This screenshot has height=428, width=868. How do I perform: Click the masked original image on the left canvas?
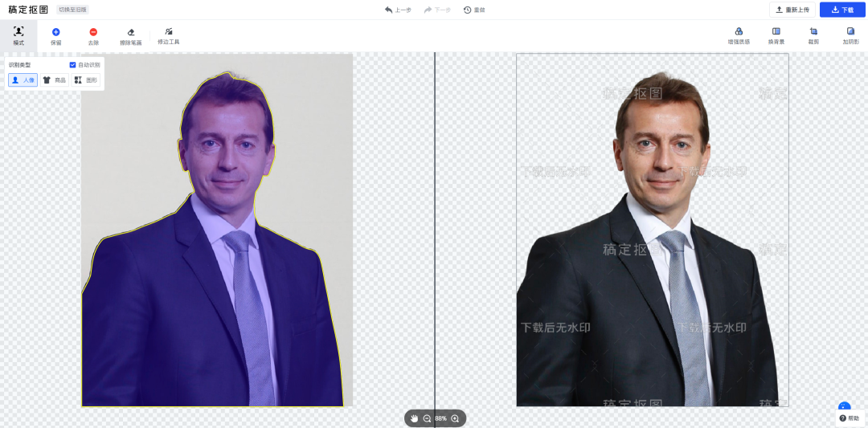tap(217, 230)
